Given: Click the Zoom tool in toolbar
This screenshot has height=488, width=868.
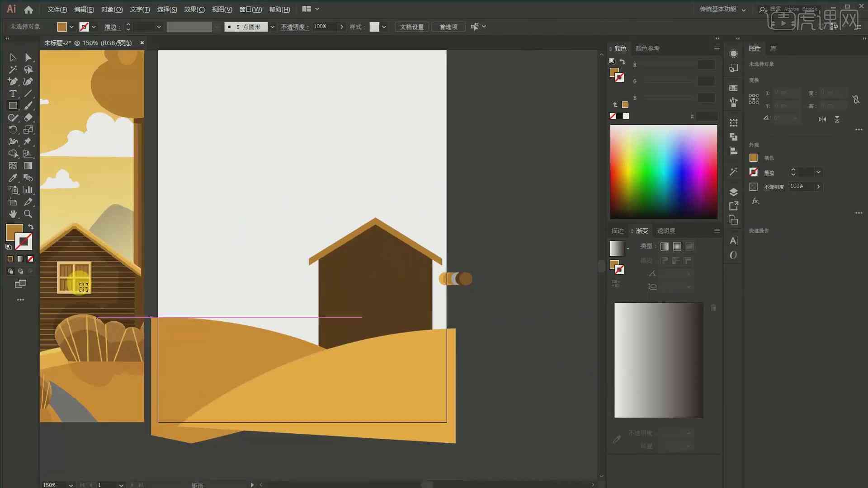Looking at the screenshot, I should click(28, 214).
